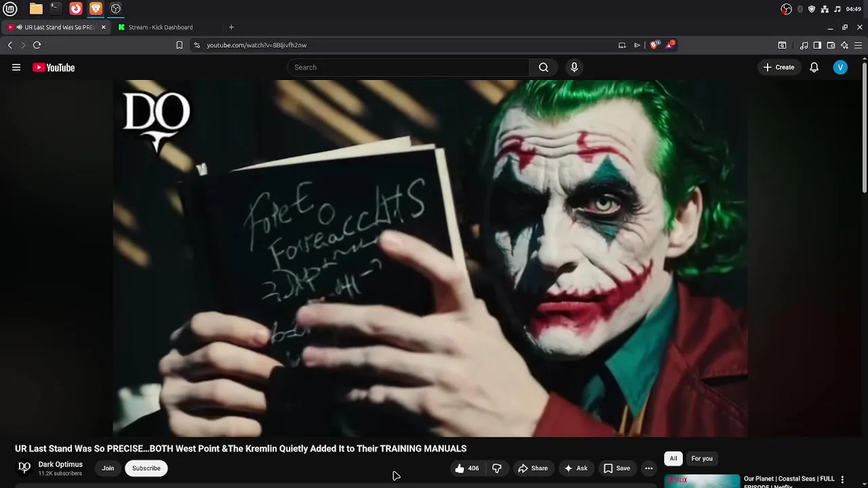
Task: Click the Our Planet Coastal Seas title
Action: pyautogui.click(x=789, y=481)
